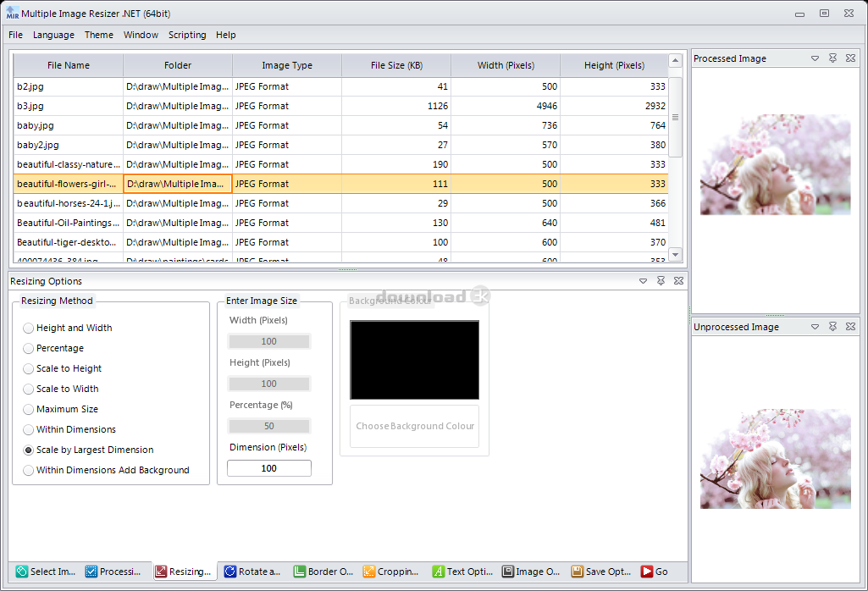Click Choose Background Colour button

coord(415,426)
